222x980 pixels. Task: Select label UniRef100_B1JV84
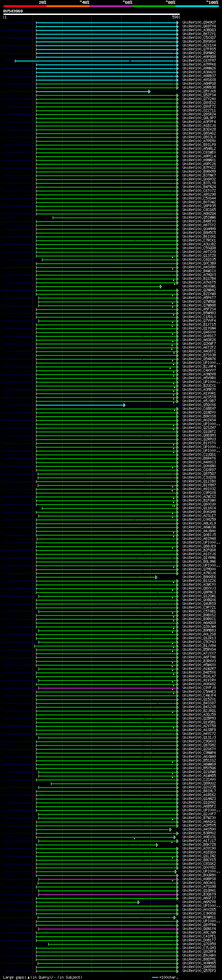(x=199, y=646)
